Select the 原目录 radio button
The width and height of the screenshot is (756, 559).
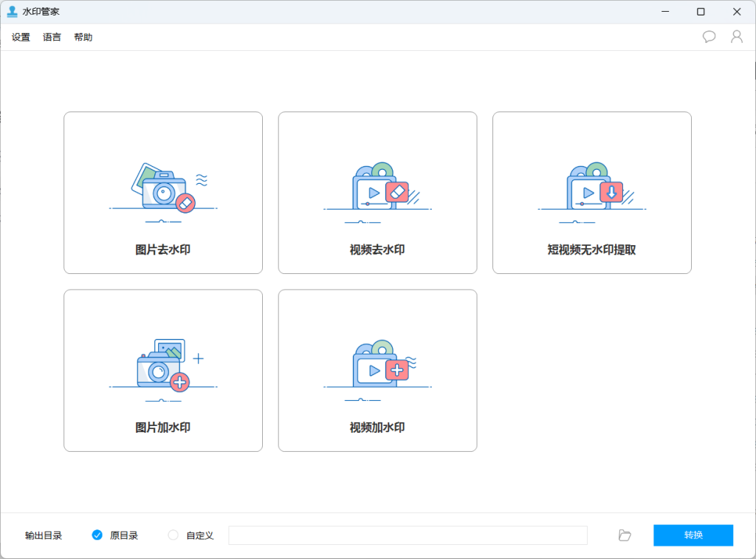97,535
